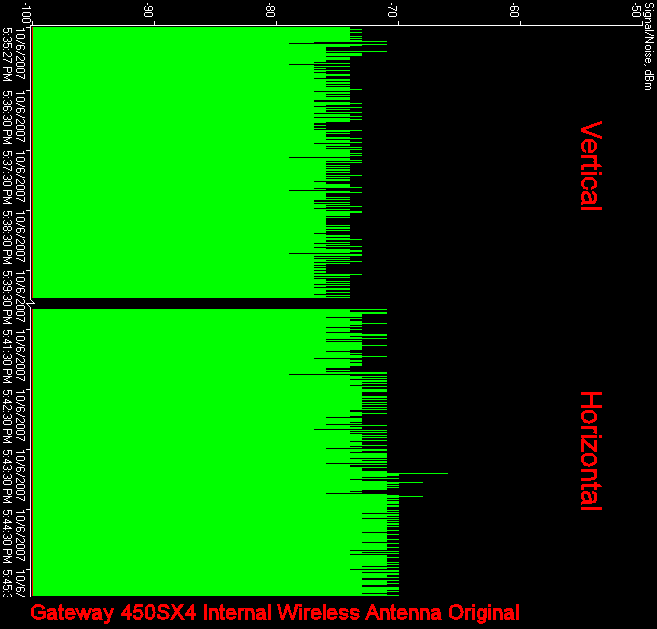657x629 pixels.
Task: Click the red "Vertical" label
Action: click(x=591, y=166)
